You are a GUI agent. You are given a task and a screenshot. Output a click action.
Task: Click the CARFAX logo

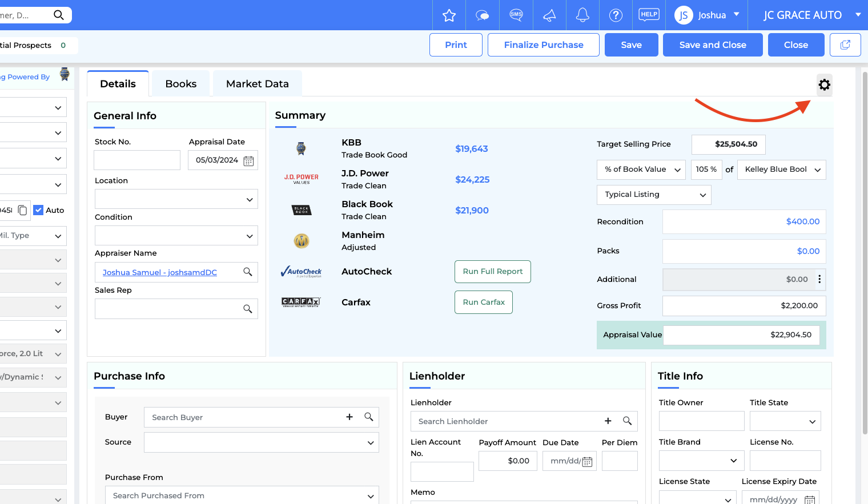(301, 302)
